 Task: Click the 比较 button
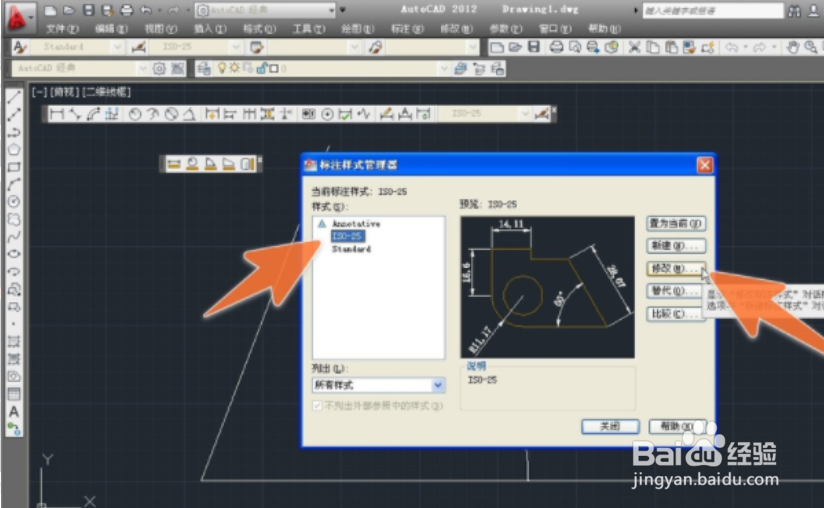[x=675, y=314]
